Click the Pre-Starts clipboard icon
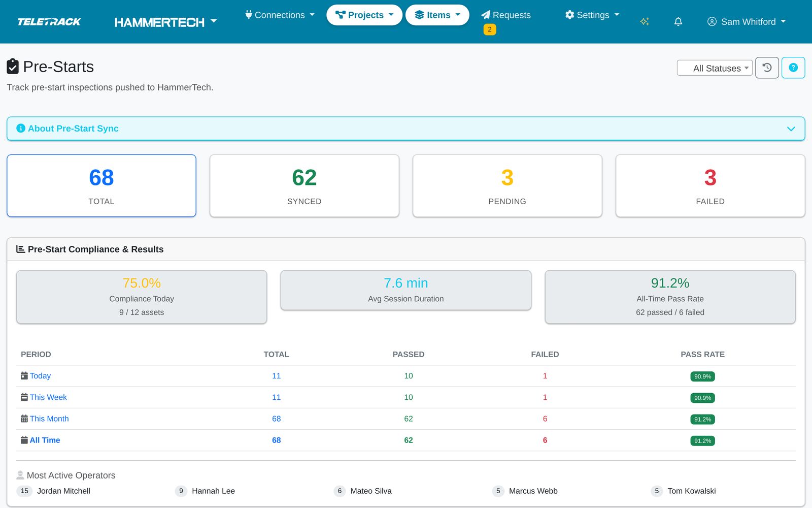The height and width of the screenshot is (508, 812). coord(13,67)
